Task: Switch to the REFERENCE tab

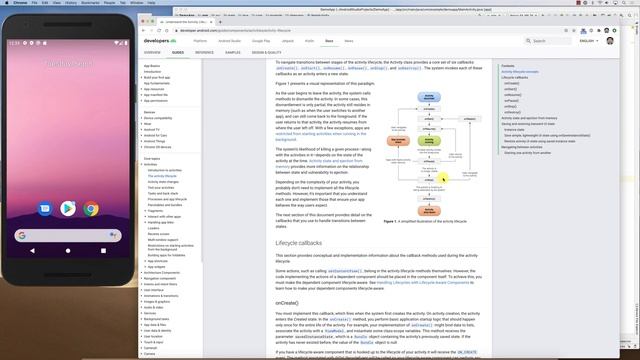Action: tap(204, 53)
